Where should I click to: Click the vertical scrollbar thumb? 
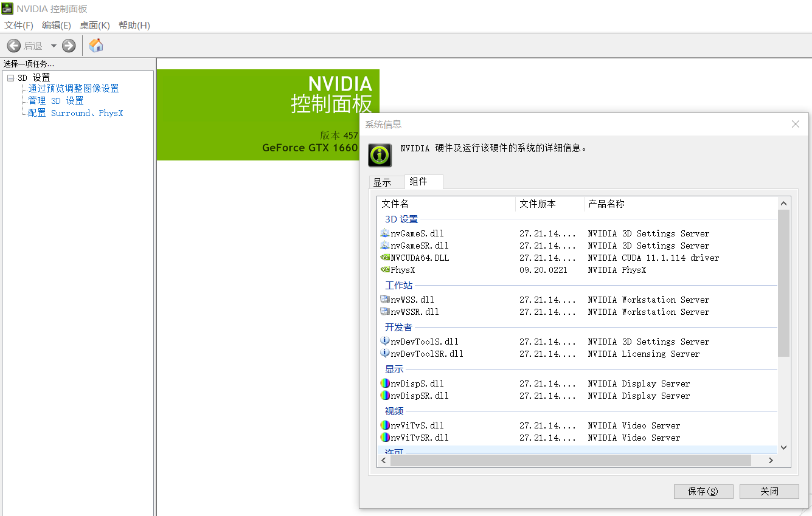tap(783, 283)
